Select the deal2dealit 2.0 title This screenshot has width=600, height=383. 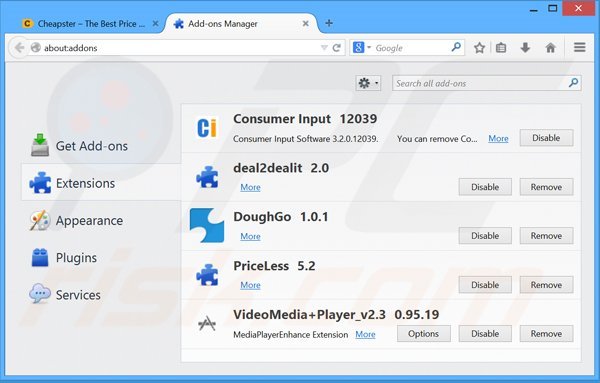click(281, 168)
